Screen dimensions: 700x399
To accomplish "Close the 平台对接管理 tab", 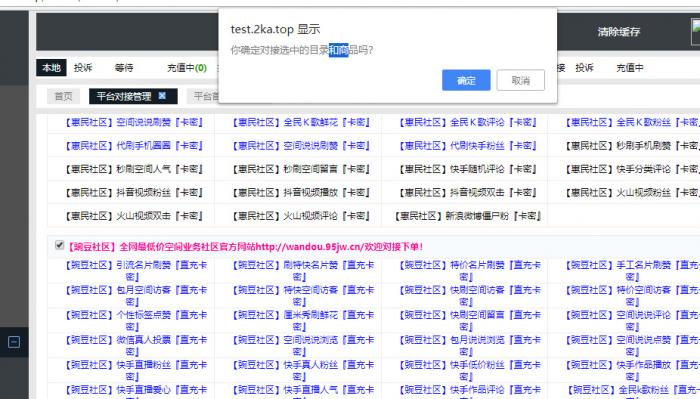I will click(x=162, y=96).
